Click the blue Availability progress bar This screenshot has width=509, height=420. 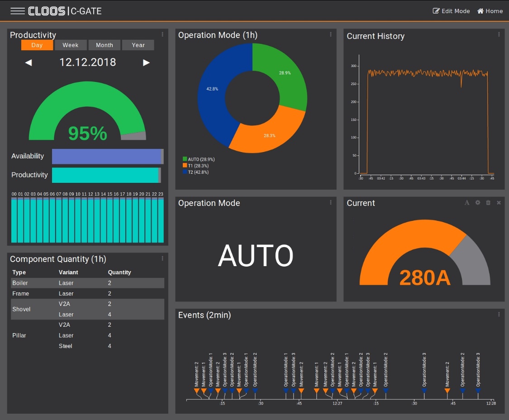(x=106, y=156)
